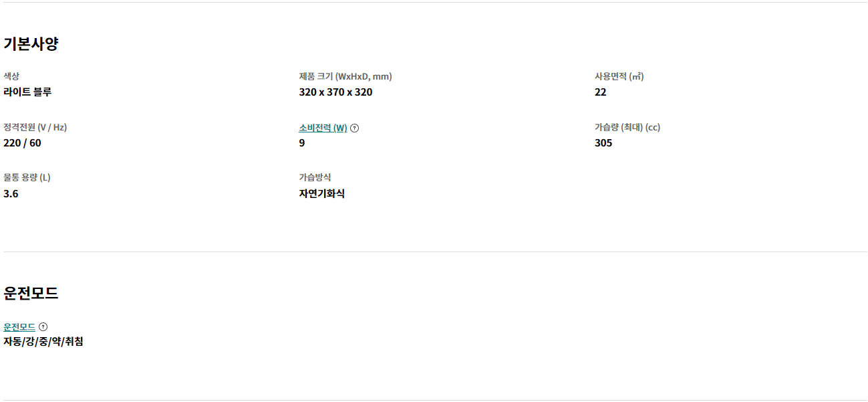Select the 3.6 tank capacity value
This screenshot has height=402, width=868.
point(11,194)
